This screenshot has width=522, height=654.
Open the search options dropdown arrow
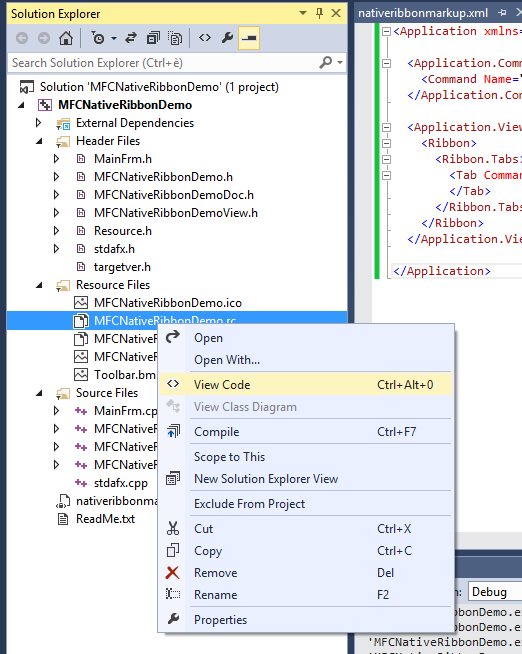pyautogui.click(x=340, y=63)
